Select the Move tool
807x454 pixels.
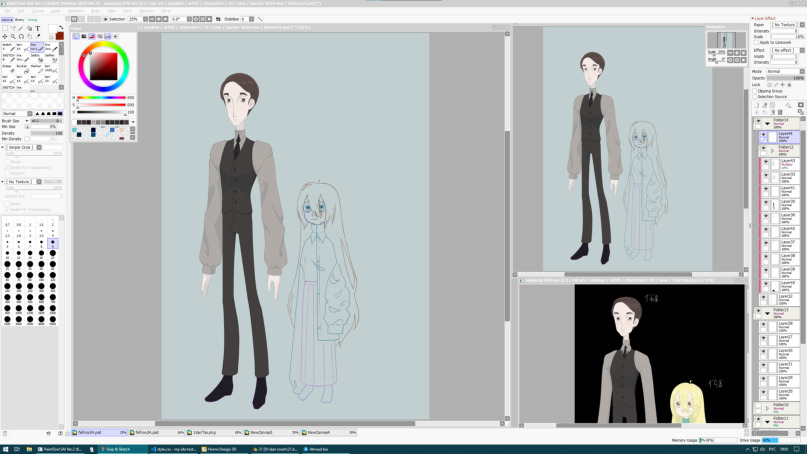[5, 36]
